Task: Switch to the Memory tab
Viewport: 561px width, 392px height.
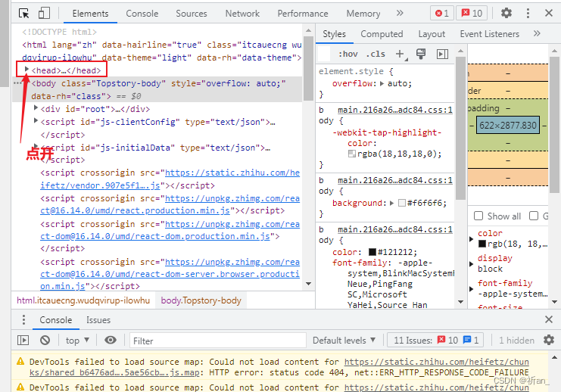Action: coord(363,14)
